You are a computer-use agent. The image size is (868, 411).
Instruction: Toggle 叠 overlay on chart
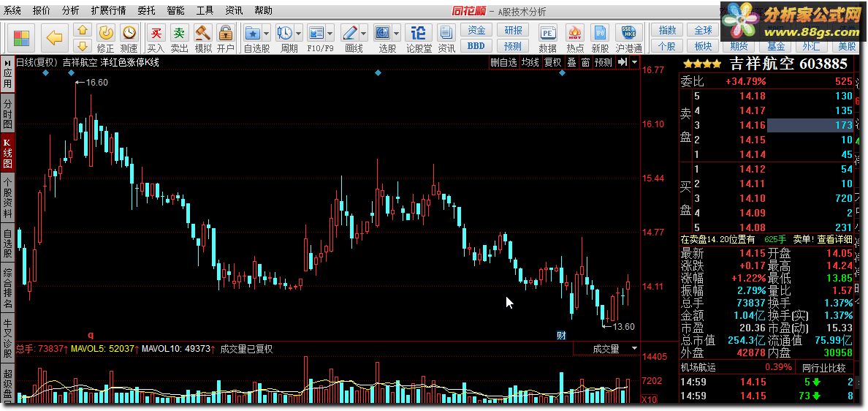[571, 62]
